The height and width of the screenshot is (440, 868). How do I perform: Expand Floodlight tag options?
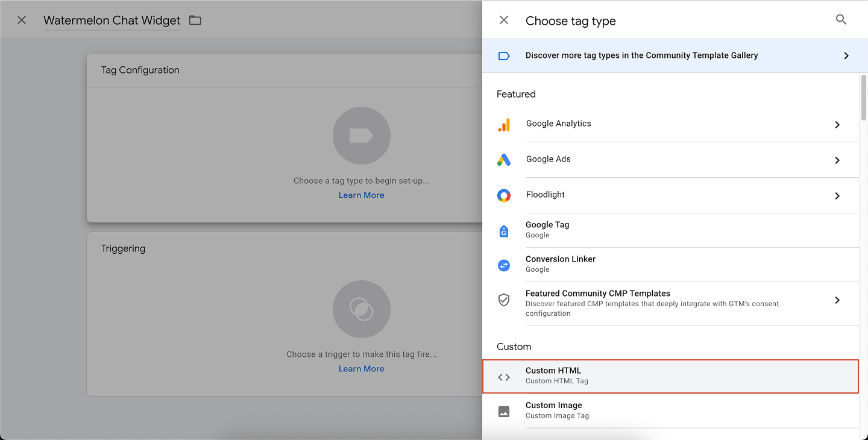click(x=837, y=196)
